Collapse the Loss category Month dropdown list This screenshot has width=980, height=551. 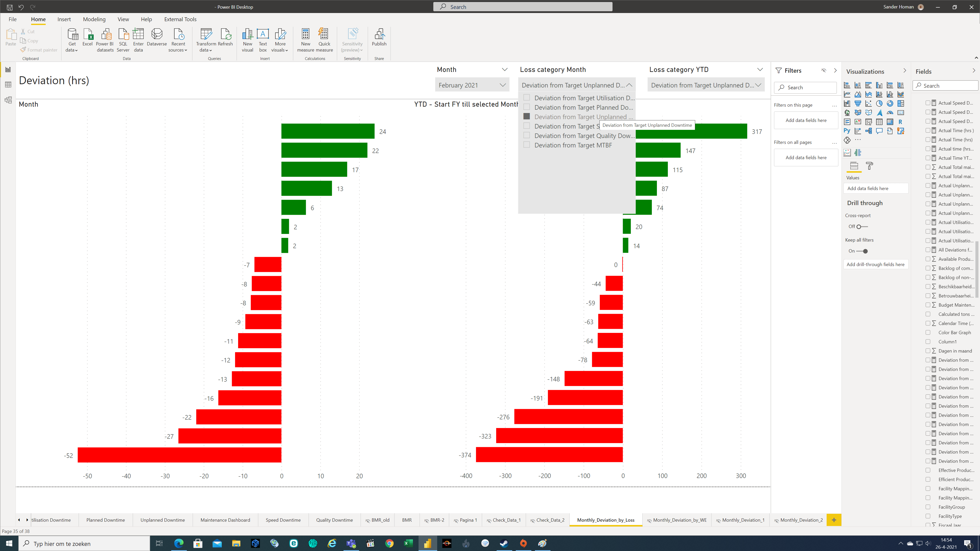[x=629, y=85]
